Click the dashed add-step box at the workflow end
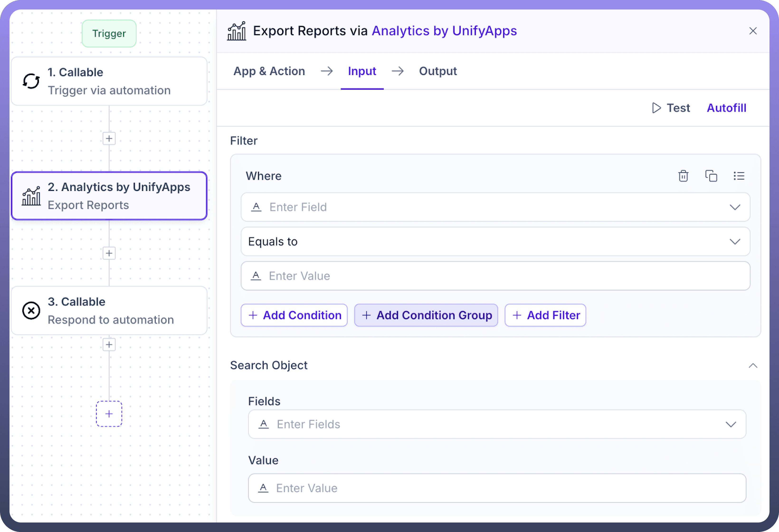Image resolution: width=779 pixels, height=532 pixels. pyautogui.click(x=109, y=414)
